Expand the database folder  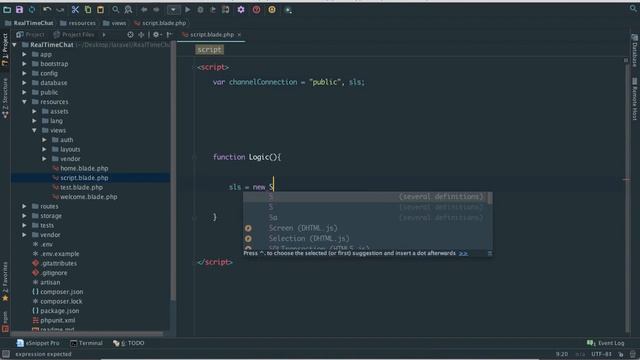(24, 83)
